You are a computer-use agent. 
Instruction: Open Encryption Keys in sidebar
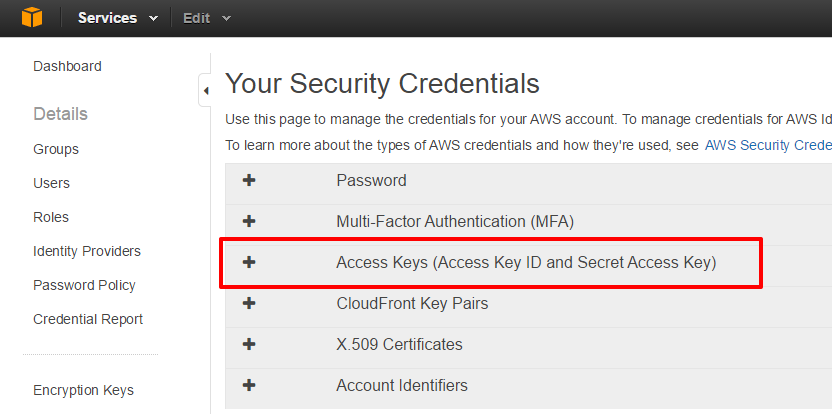83,390
